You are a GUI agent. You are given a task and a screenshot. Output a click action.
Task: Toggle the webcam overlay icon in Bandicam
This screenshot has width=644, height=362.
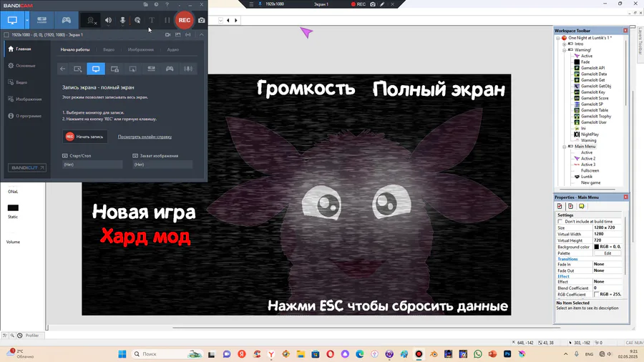point(91,20)
